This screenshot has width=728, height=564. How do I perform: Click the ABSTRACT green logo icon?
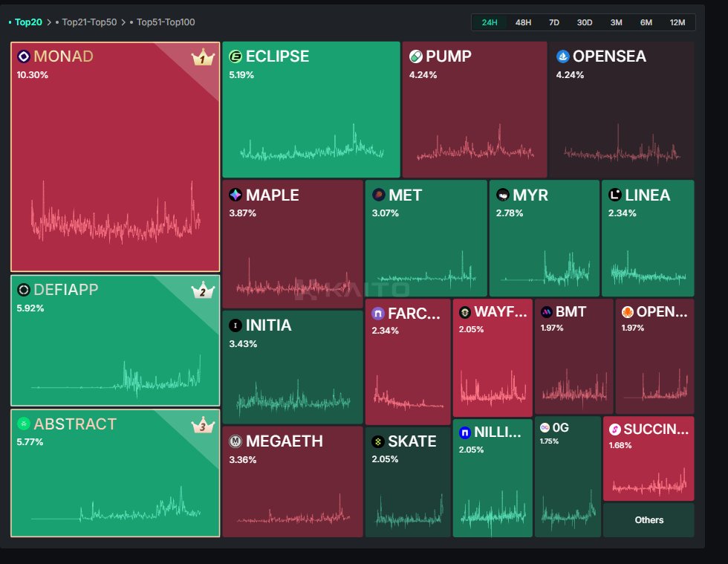[23, 424]
